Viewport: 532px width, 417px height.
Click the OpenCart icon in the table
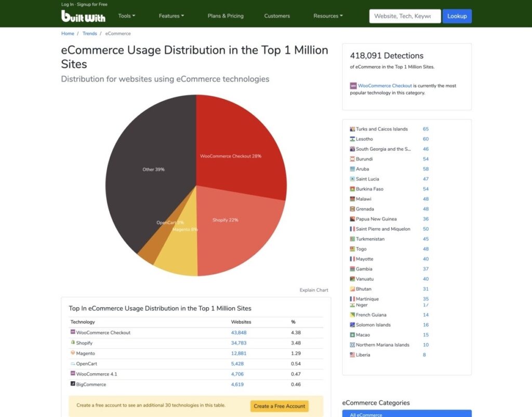(73, 363)
